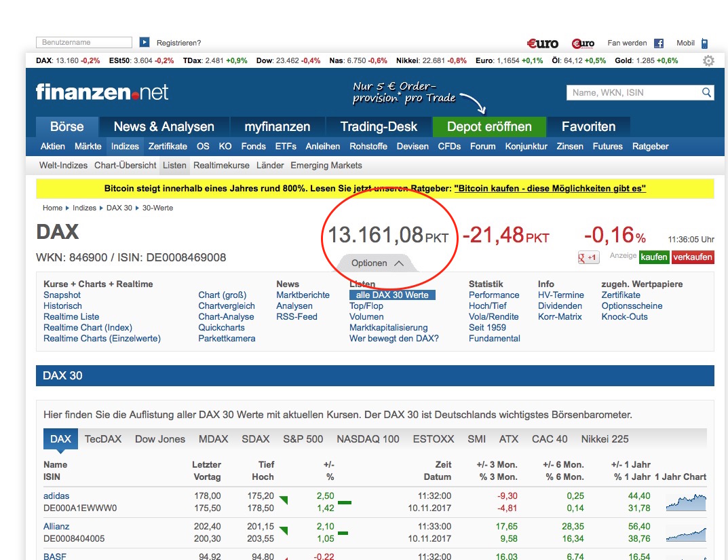
Task: Click the red verkaufen button
Action: tap(692, 257)
